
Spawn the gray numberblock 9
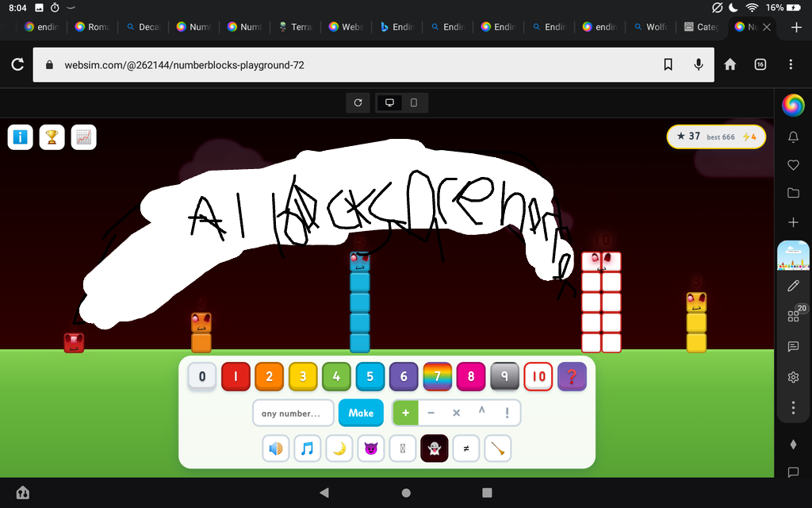pos(505,377)
